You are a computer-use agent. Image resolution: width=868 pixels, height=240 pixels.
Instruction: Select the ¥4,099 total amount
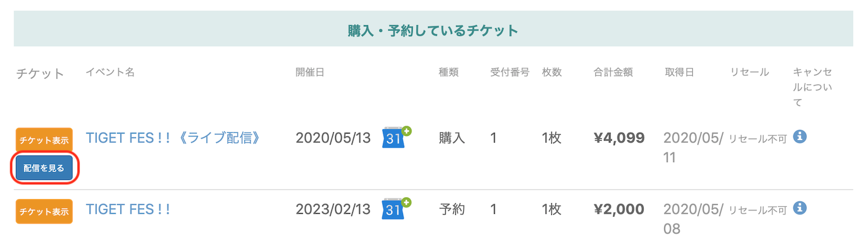(x=619, y=138)
